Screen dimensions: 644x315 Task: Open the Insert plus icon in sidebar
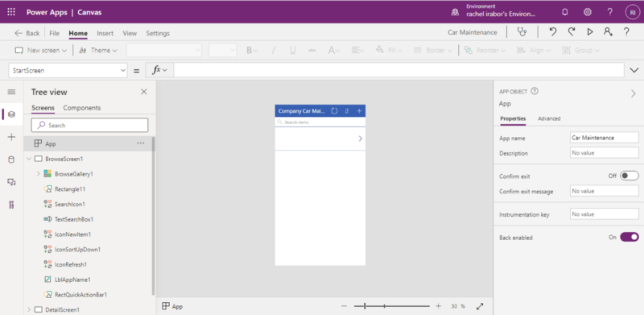coord(11,137)
